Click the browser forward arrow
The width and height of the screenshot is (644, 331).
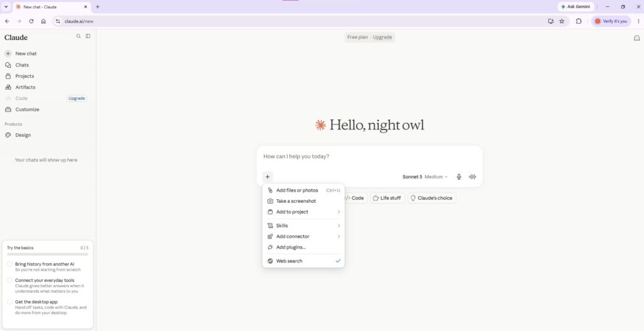point(19,21)
